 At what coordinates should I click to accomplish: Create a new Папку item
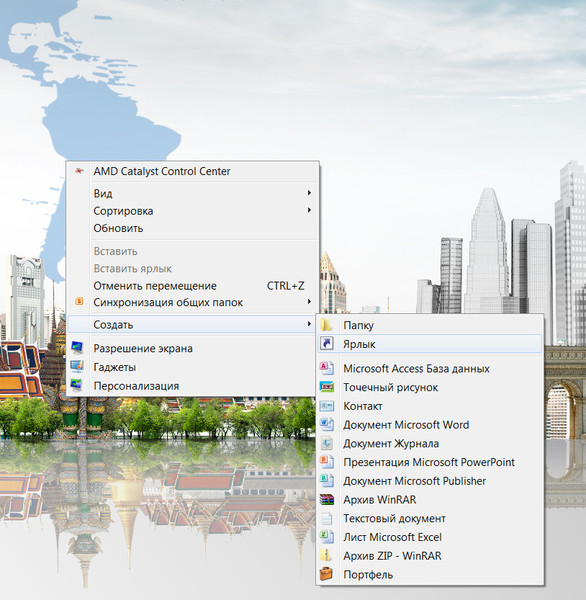[x=430, y=325]
